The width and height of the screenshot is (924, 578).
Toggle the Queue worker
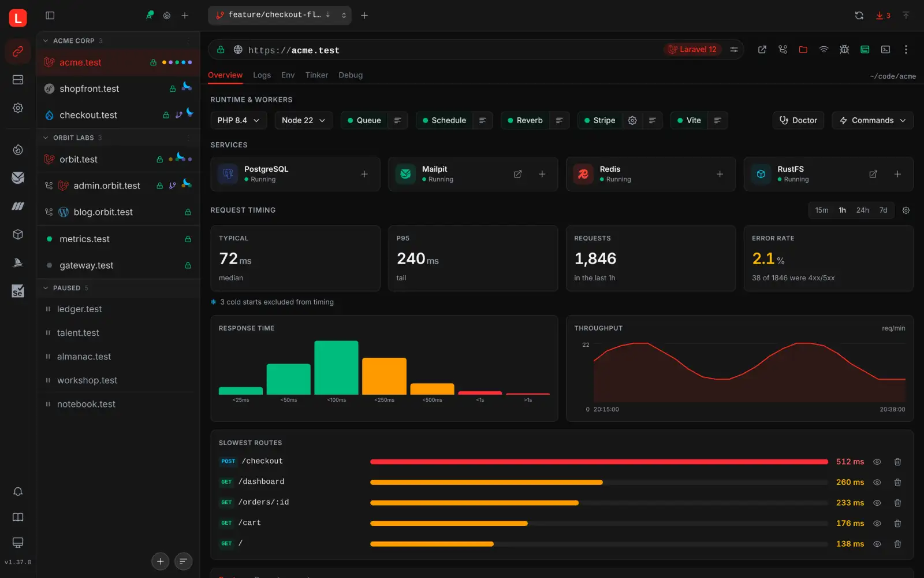tap(364, 120)
